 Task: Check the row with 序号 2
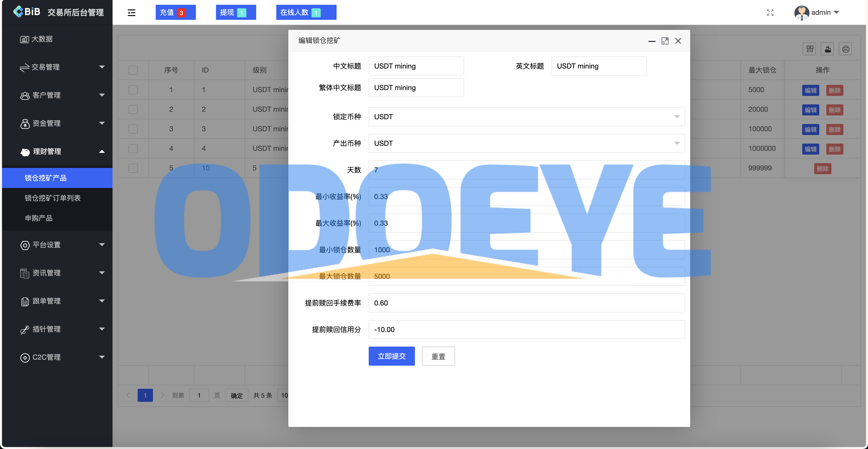pyautogui.click(x=133, y=109)
